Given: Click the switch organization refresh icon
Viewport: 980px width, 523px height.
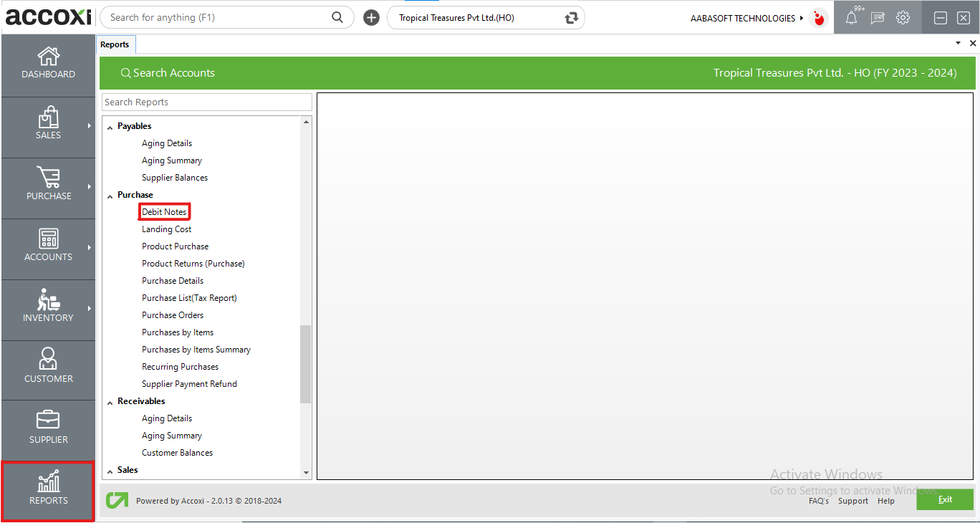Looking at the screenshot, I should coord(571,18).
